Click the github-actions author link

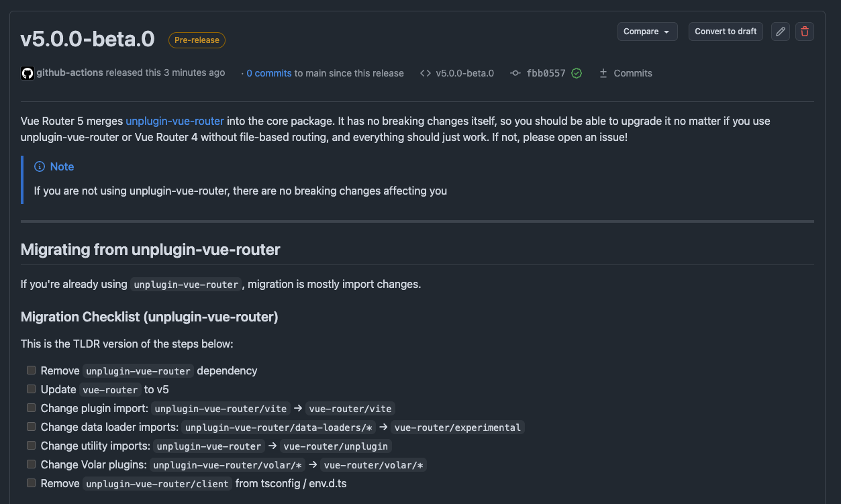70,72
